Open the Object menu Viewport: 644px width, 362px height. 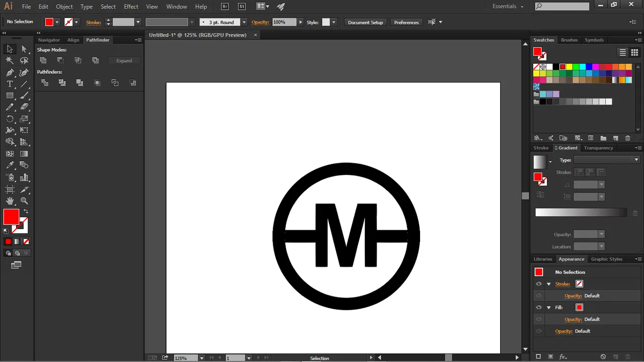pyautogui.click(x=64, y=7)
